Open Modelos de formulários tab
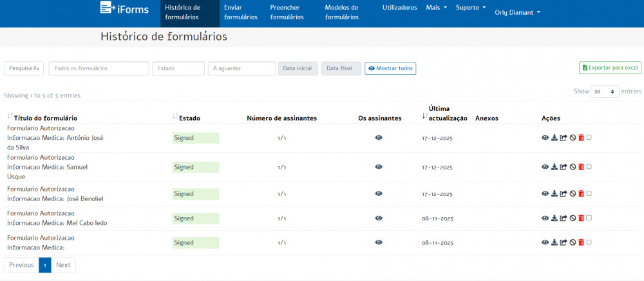The height and width of the screenshot is (281, 644). (342, 12)
